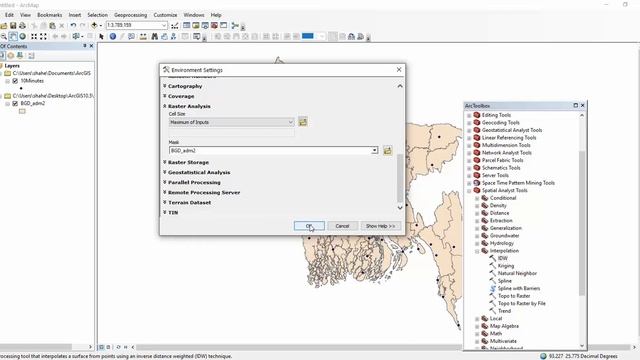This screenshot has width=640, height=360.
Task: Switch to Layout View button below map
Action: [109, 347]
